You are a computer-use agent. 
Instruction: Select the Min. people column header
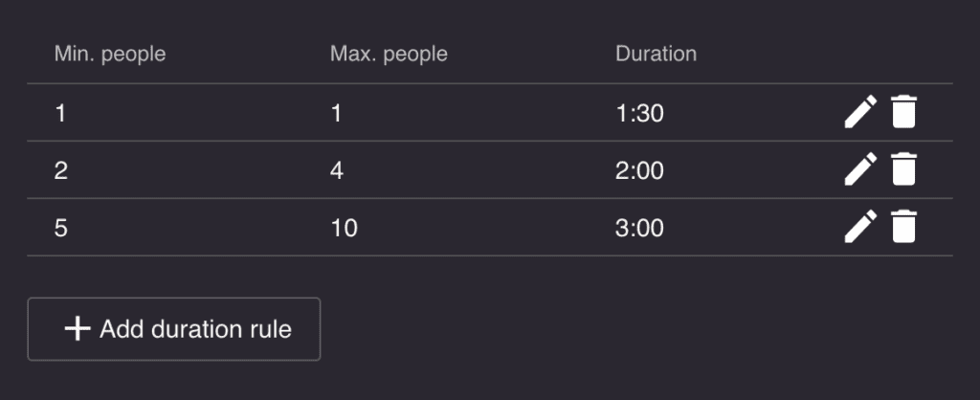pyautogui.click(x=110, y=54)
